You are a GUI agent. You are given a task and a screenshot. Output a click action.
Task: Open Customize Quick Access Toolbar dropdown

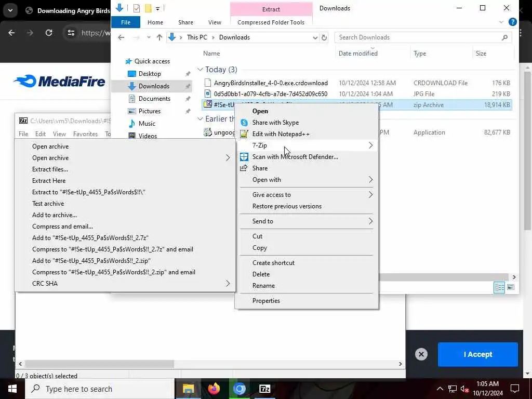pyautogui.click(x=158, y=8)
